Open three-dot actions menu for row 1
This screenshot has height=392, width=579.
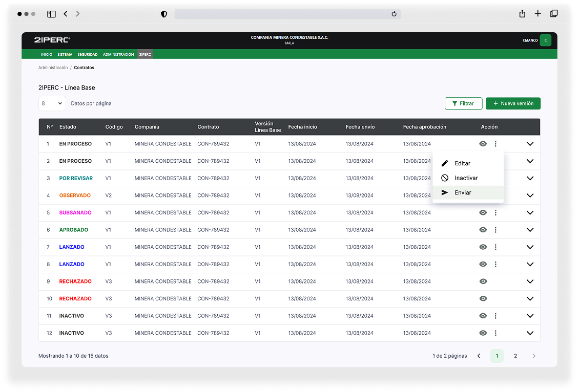(495, 144)
